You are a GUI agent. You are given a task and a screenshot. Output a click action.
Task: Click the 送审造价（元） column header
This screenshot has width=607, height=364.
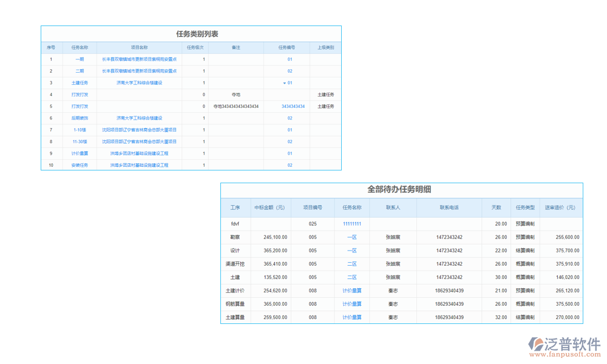560,207
